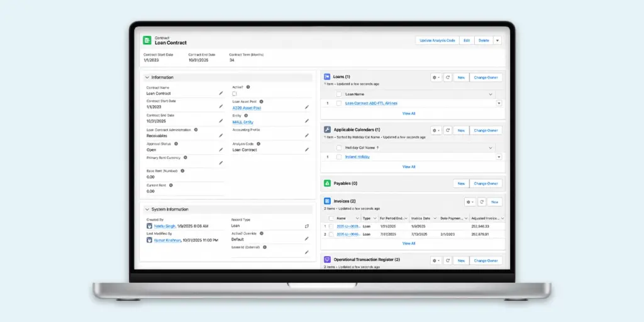Check the first invoice row checkbox
Image resolution: width=644 pixels, height=322 pixels.
(x=331, y=226)
